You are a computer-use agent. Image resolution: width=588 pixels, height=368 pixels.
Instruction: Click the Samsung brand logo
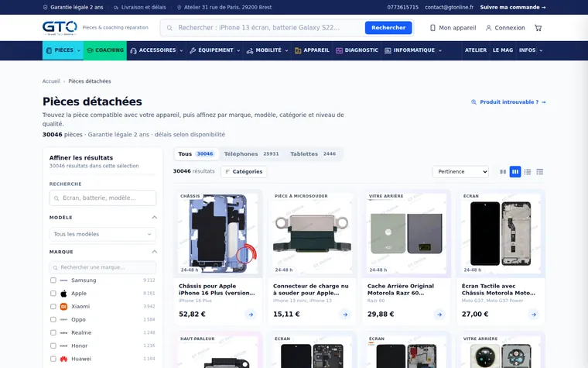tap(63, 280)
